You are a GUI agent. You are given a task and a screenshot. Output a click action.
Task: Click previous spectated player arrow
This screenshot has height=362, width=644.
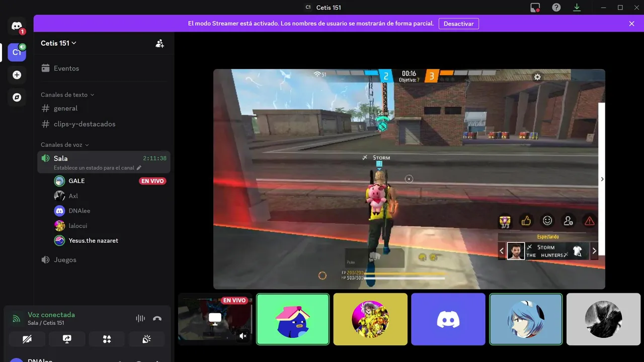pyautogui.click(x=502, y=250)
